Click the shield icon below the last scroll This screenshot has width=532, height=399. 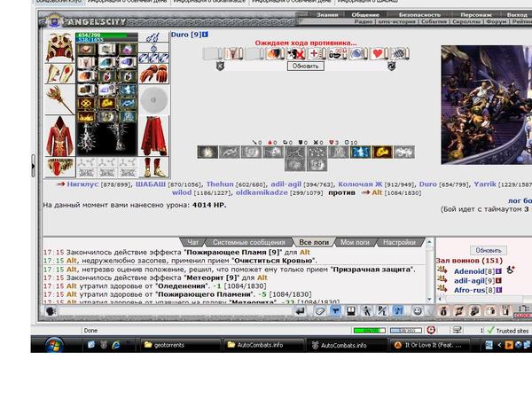pos(392,66)
